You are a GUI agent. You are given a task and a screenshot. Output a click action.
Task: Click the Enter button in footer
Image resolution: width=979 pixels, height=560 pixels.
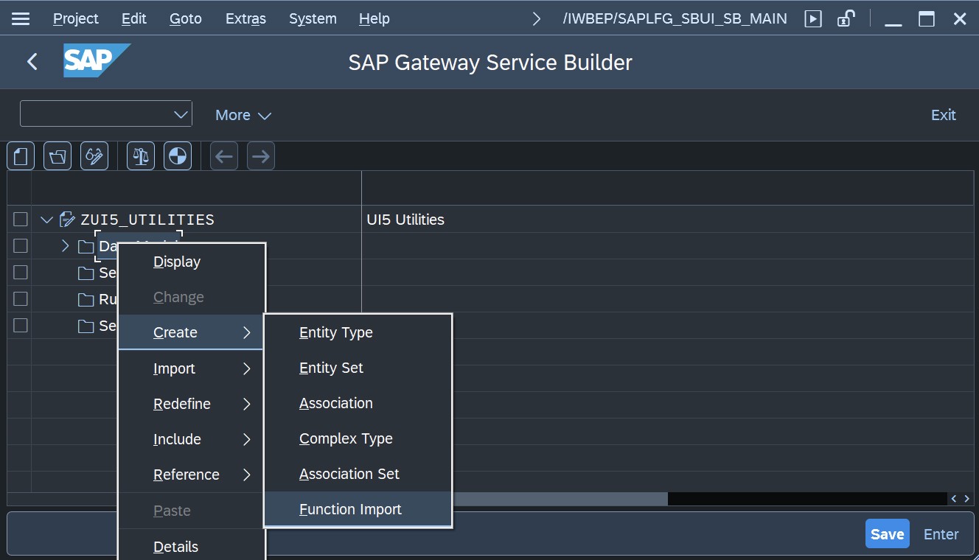pos(941,534)
